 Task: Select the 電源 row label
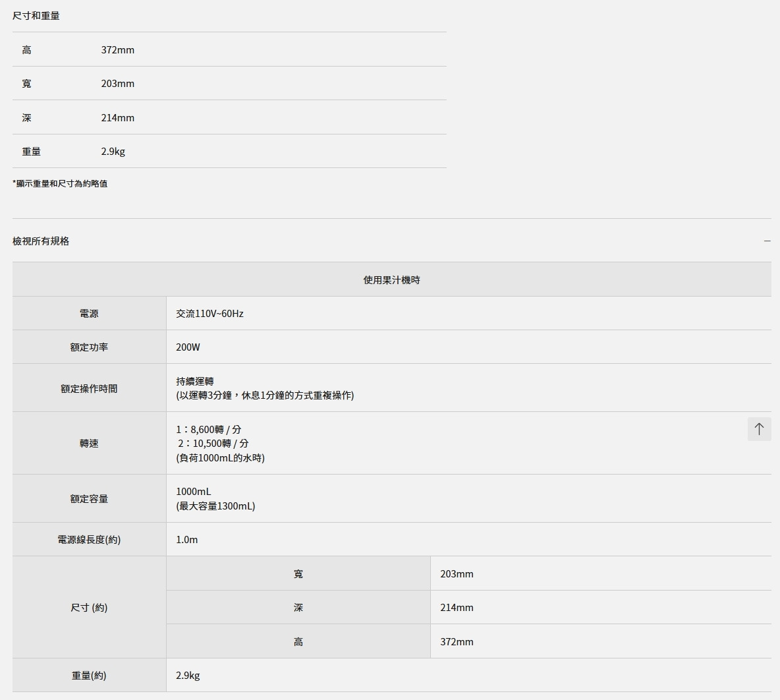[x=89, y=314]
